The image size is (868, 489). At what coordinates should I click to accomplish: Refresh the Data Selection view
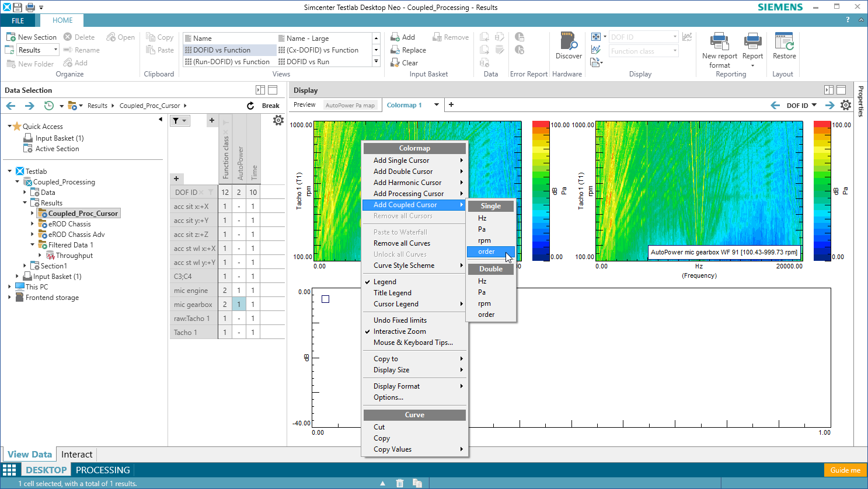pos(250,106)
